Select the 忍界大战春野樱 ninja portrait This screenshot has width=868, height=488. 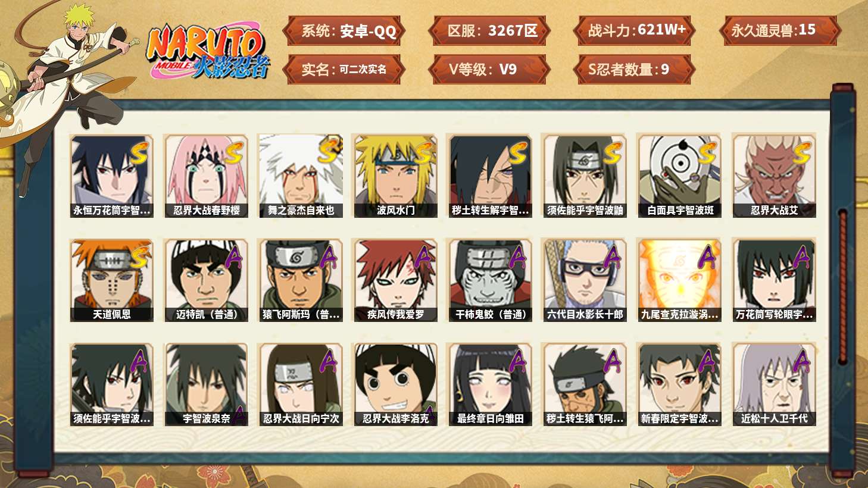[x=206, y=176]
